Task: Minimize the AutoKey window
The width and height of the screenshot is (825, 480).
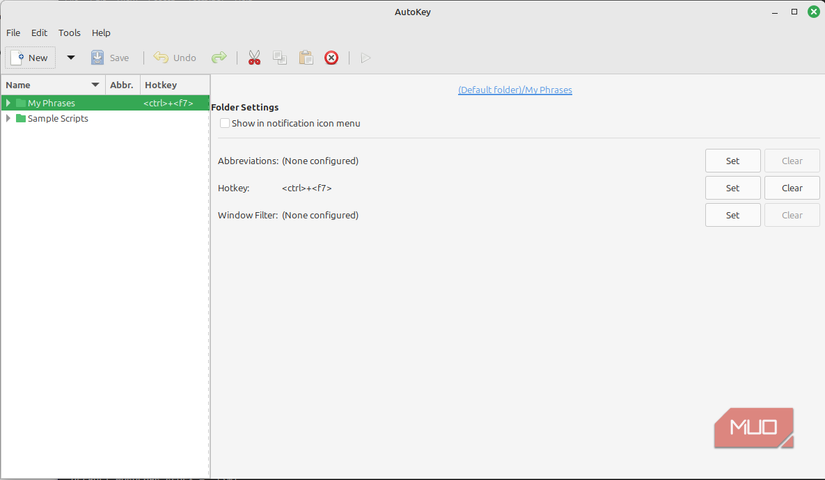Action: click(x=774, y=12)
